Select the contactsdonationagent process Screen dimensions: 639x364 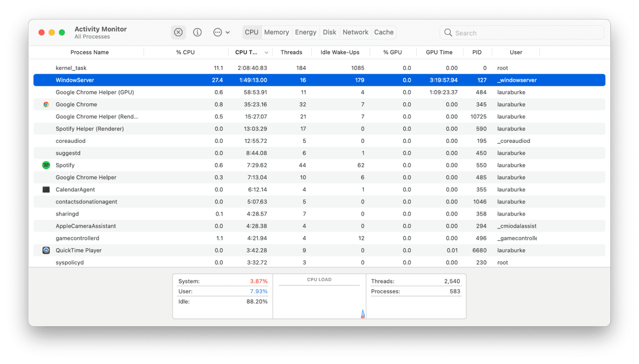point(86,202)
